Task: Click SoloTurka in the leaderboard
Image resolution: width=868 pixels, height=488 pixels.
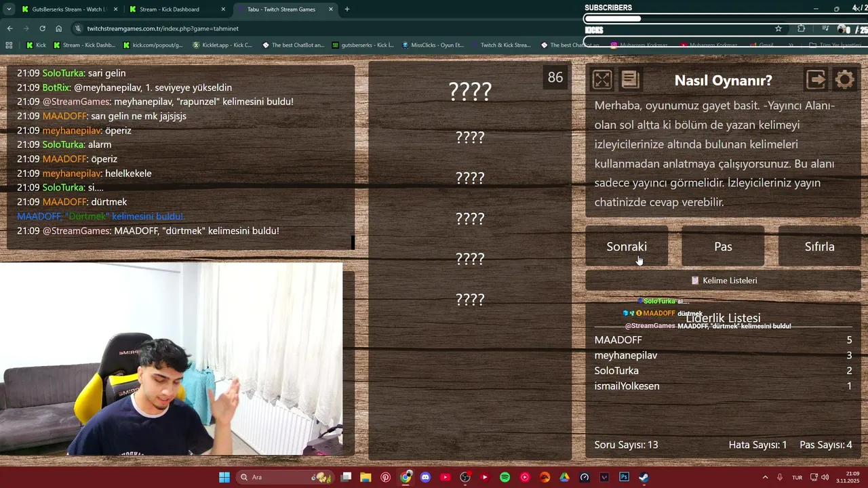Action: tap(616, 371)
